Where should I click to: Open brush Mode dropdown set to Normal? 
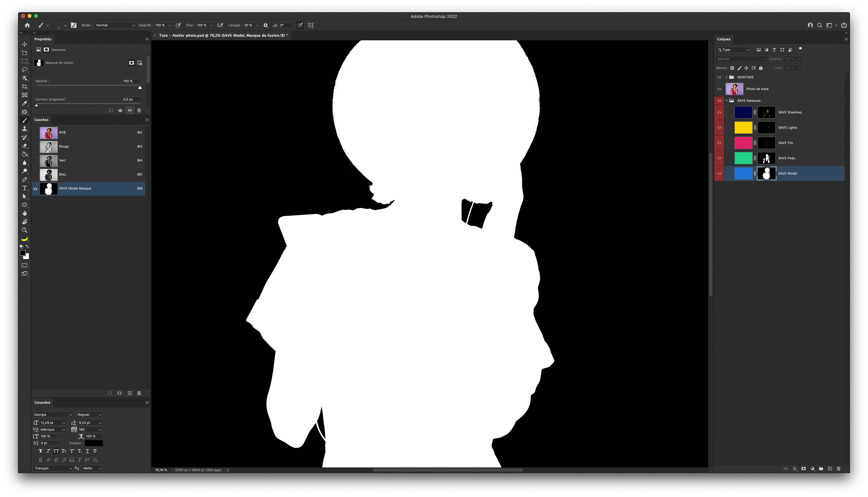[x=115, y=25]
